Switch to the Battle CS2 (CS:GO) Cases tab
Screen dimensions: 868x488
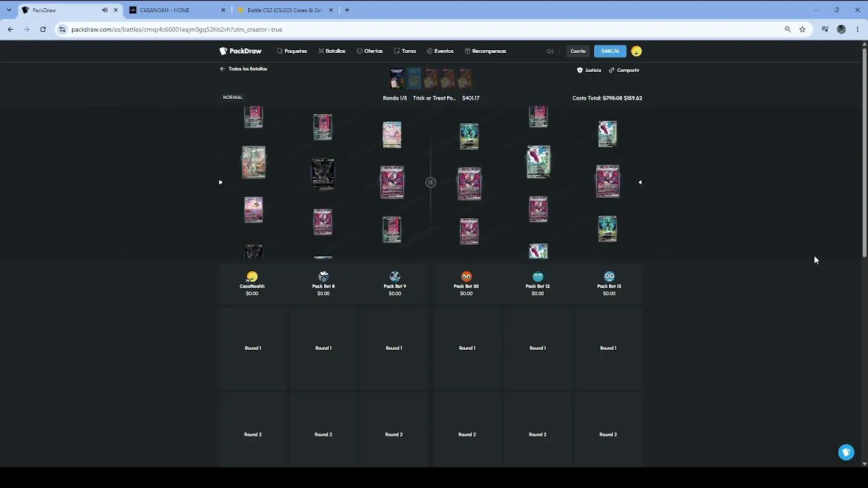point(285,10)
